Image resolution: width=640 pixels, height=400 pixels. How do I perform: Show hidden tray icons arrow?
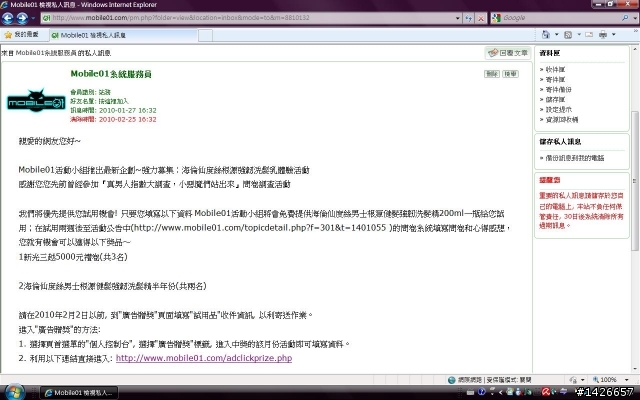(500, 392)
